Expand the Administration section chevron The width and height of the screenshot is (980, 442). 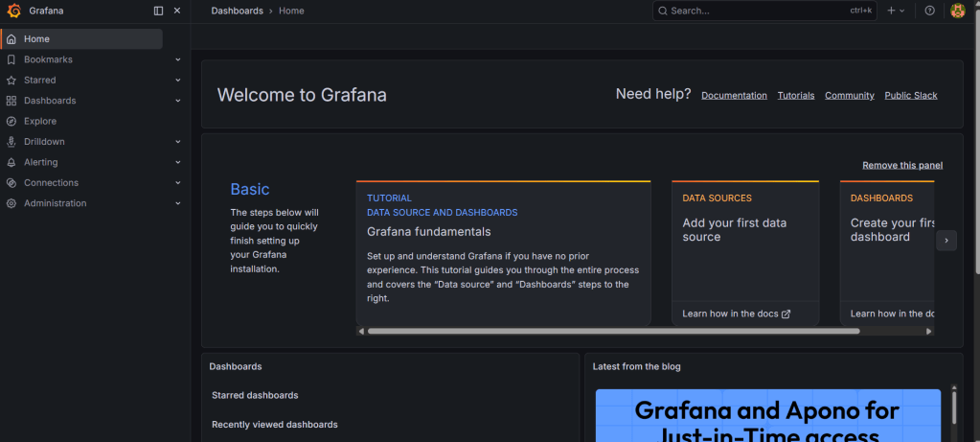177,203
